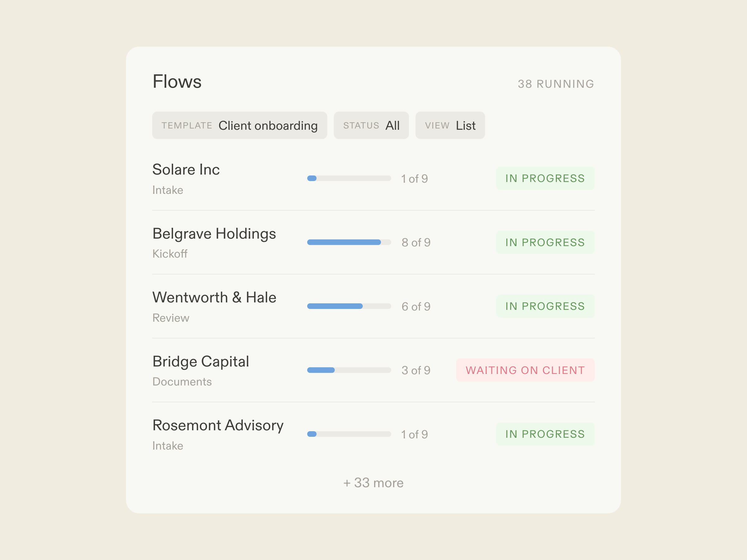
Task: Click Rosemont Advisory progress bar
Action: (x=349, y=434)
